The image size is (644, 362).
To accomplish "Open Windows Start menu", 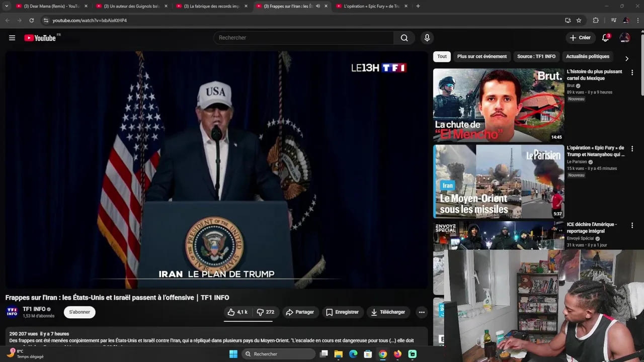I will [233, 354].
